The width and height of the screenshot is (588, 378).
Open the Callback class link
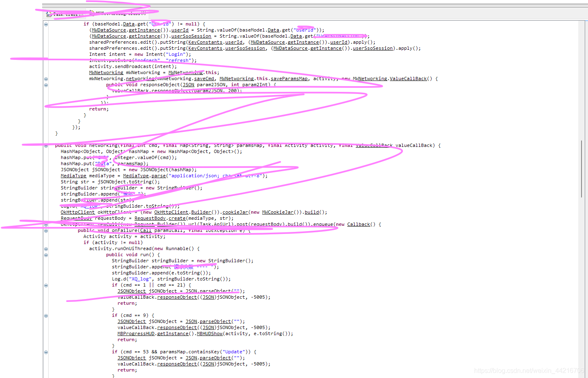pos(359,224)
